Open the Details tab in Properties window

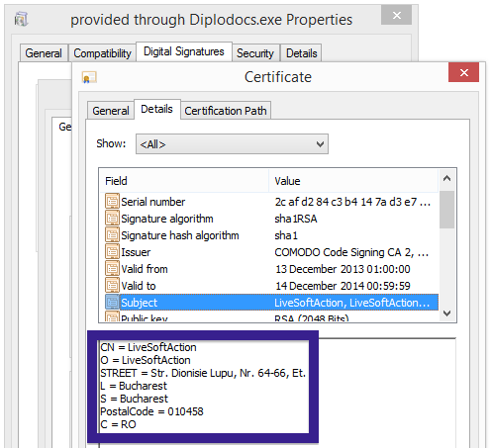tap(302, 53)
